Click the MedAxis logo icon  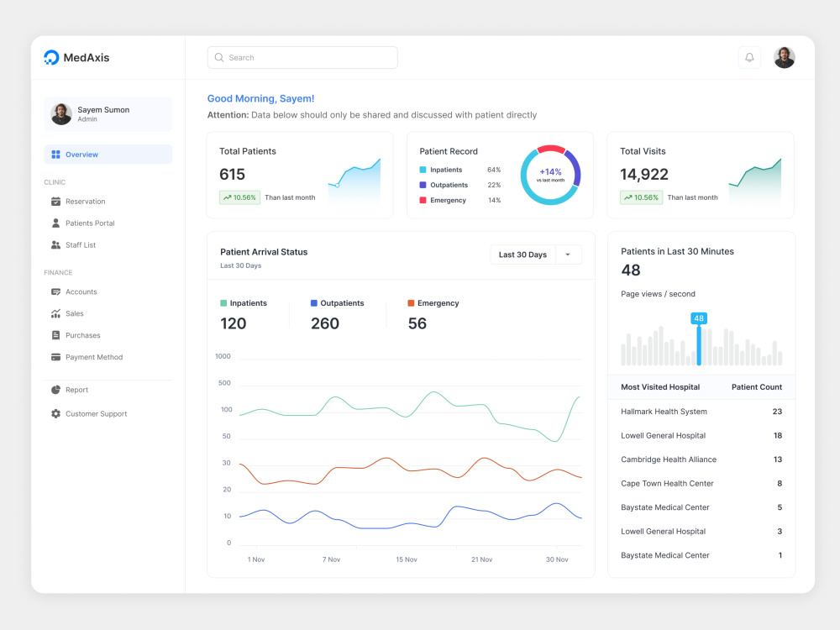coord(51,57)
